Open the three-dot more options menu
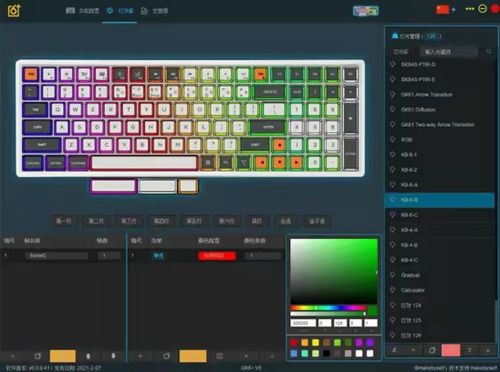This screenshot has width=500, height=372. 470,9
